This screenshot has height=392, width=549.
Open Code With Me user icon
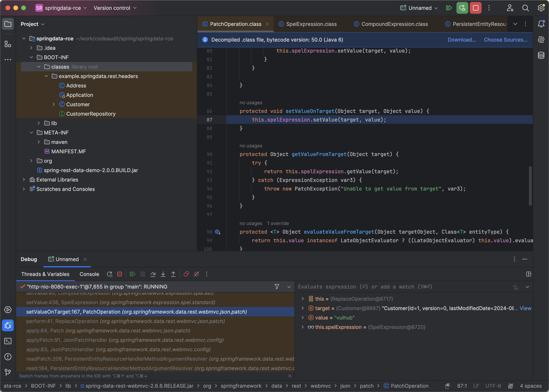(510, 8)
